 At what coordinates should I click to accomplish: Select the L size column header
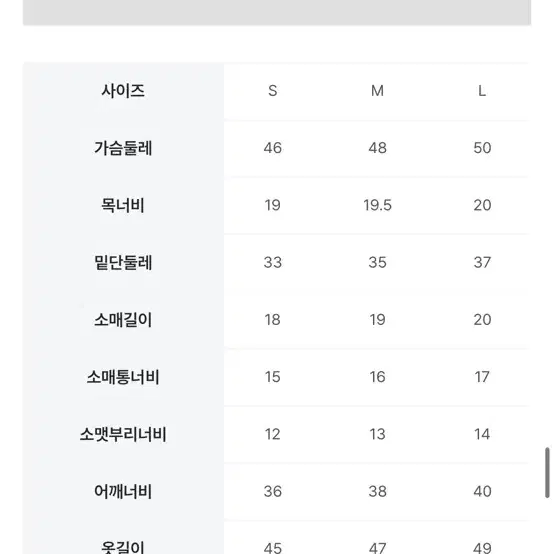pyautogui.click(x=482, y=91)
